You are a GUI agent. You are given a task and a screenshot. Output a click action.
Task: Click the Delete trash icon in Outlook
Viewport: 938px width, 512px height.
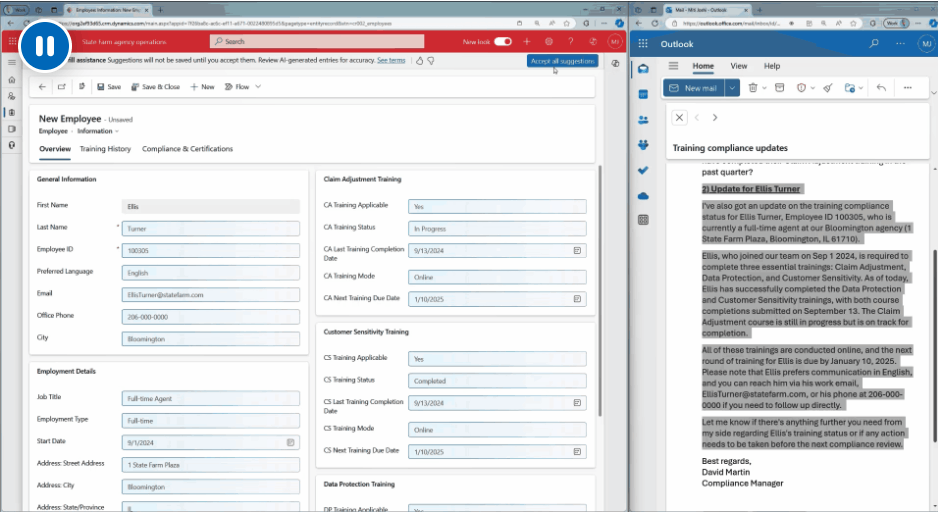tap(753, 88)
